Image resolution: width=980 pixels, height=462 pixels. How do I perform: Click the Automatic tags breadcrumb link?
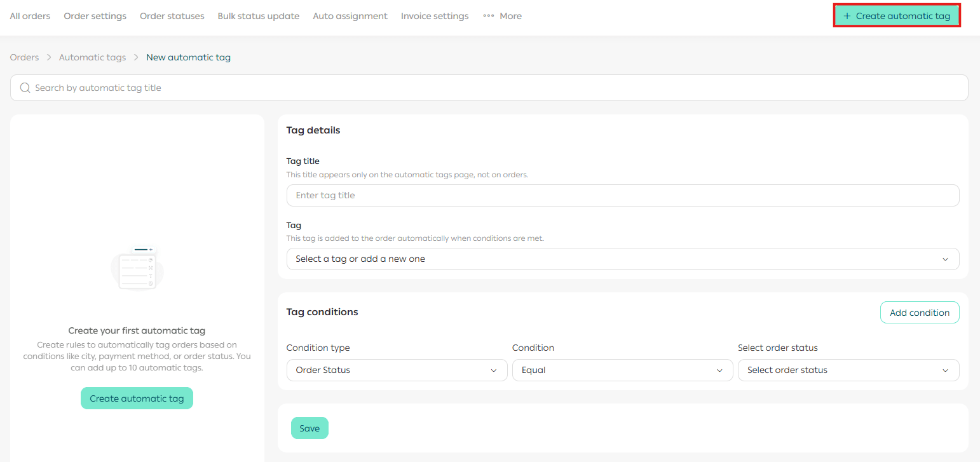point(92,57)
